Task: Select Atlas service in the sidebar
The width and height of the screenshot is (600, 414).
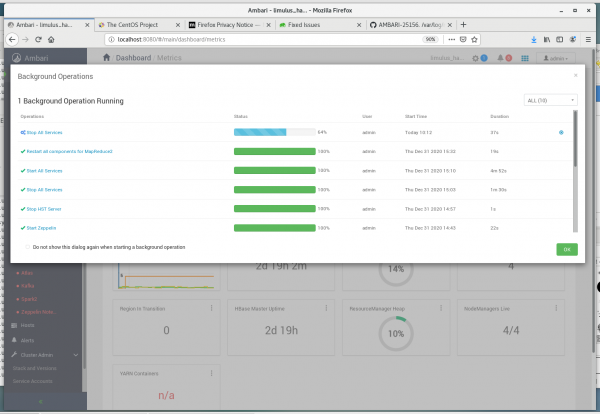Action: [x=27, y=273]
